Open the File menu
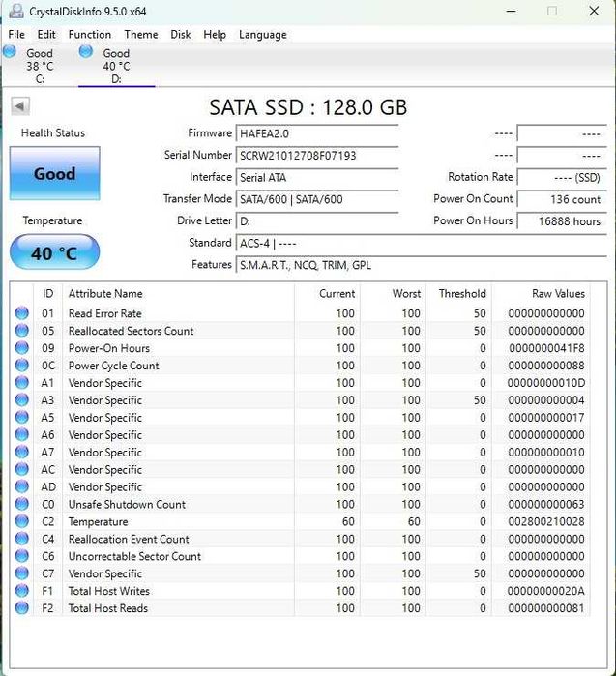The height and width of the screenshot is (676, 616). 16,35
